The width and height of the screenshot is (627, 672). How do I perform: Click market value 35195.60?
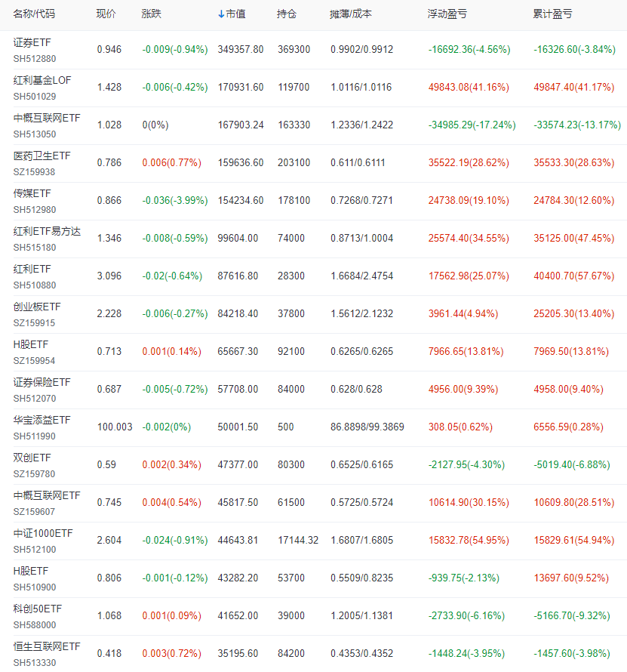tap(238, 652)
